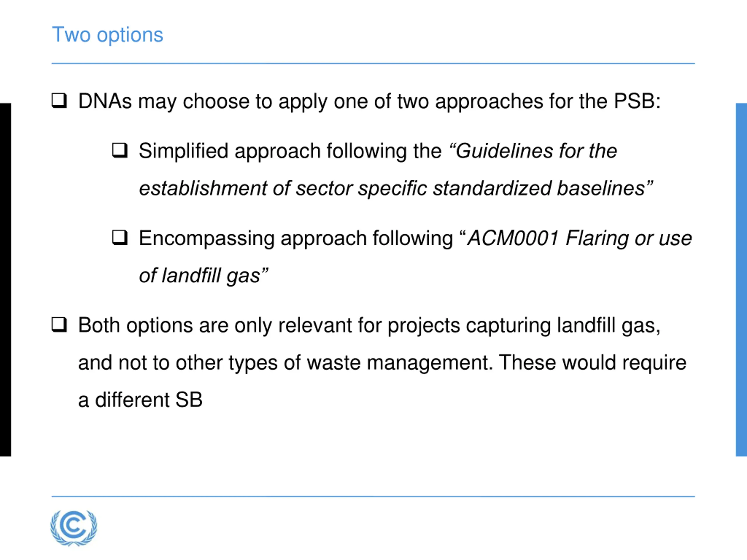Tick the bullet box beside "DNAs may choose"
This screenshot has height=560, width=747.
pos(59,101)
